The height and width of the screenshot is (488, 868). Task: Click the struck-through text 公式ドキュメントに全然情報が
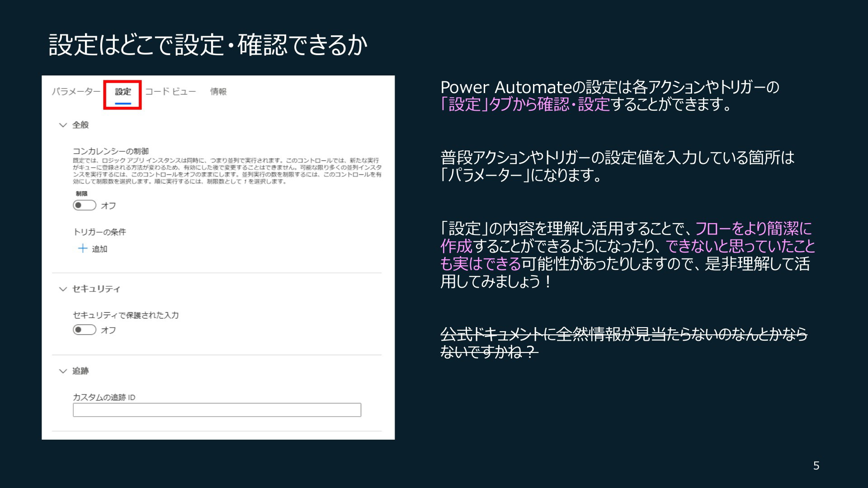coord(538,334)
